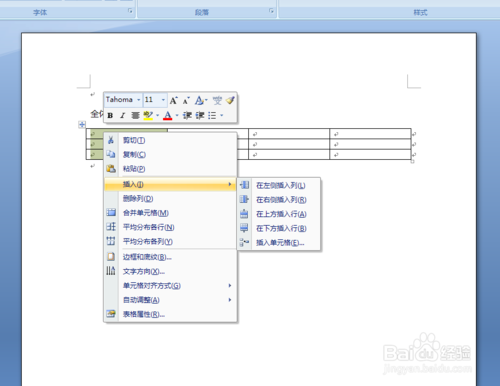
Task: Choose 平均分布各行(N) menu entry
Action: click(171, 227)
